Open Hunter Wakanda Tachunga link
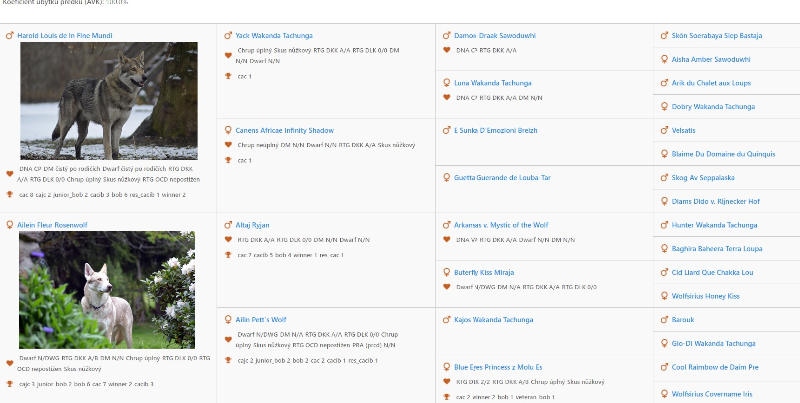800x403 pixels. point(714,225)
